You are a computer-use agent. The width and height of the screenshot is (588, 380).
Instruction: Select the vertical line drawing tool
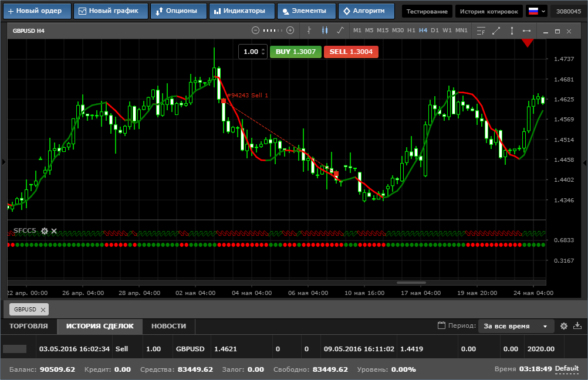(512, 30)
